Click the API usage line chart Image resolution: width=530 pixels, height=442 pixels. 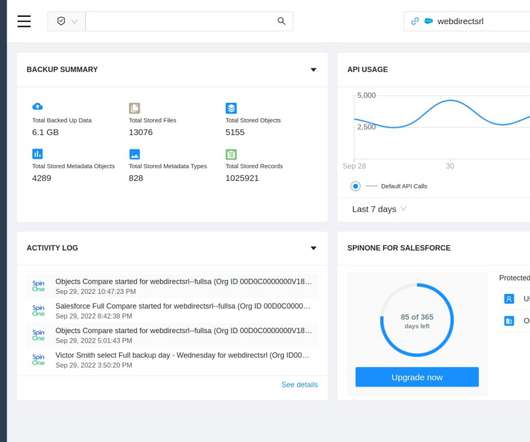point(442,114)
